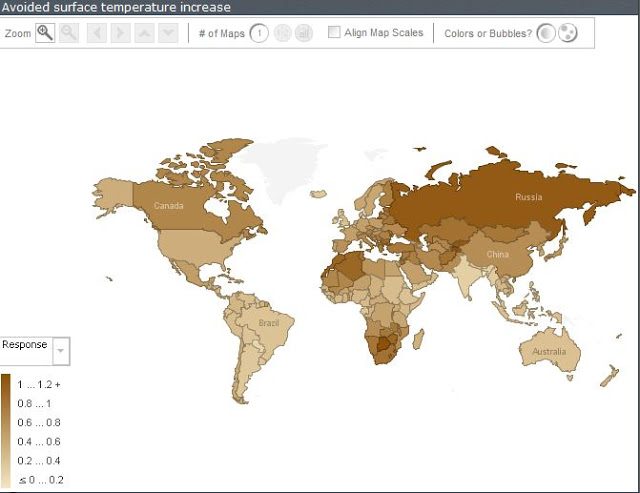Click the legend color gradient bar
This screenshot has height=493, width=640.
5,431
